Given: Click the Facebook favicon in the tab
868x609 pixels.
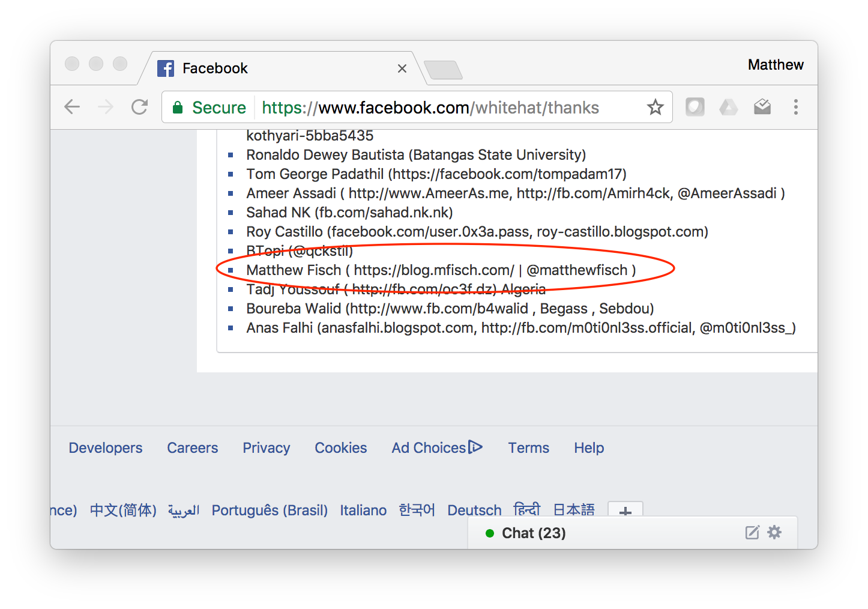Looking at the screenshot, I should point(166,68).
